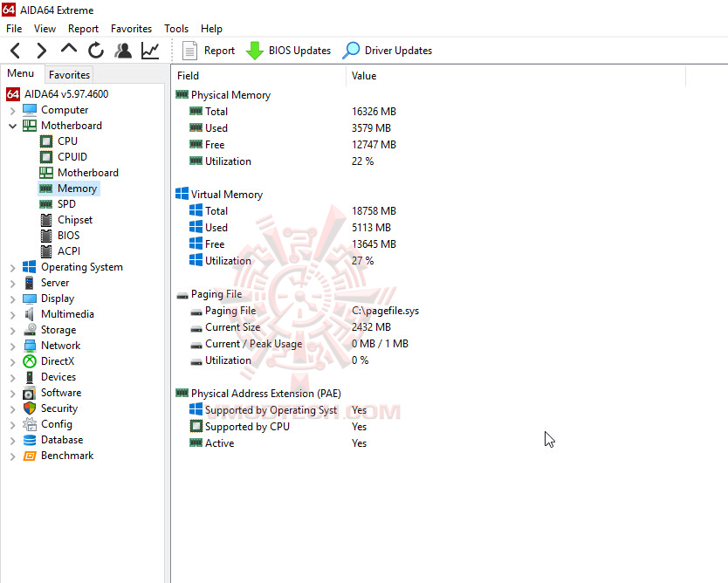728x583 pixels.
Task: Go forward with the right arrow toolbar icon
Action: tap(42, 50)
